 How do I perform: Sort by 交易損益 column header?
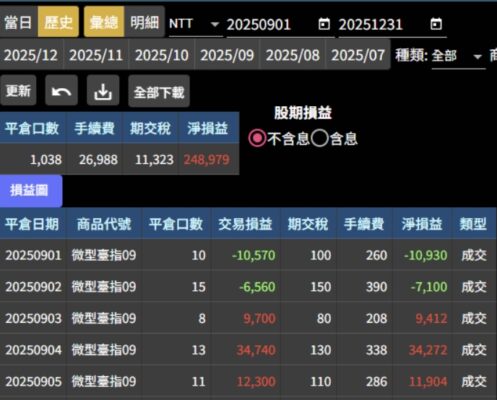click(246, 224)
